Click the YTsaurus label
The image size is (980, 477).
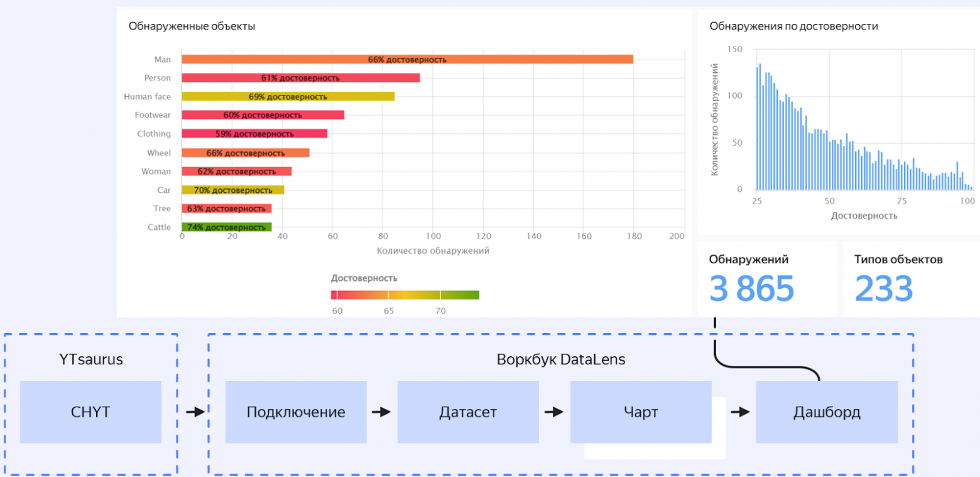[90, 359]
